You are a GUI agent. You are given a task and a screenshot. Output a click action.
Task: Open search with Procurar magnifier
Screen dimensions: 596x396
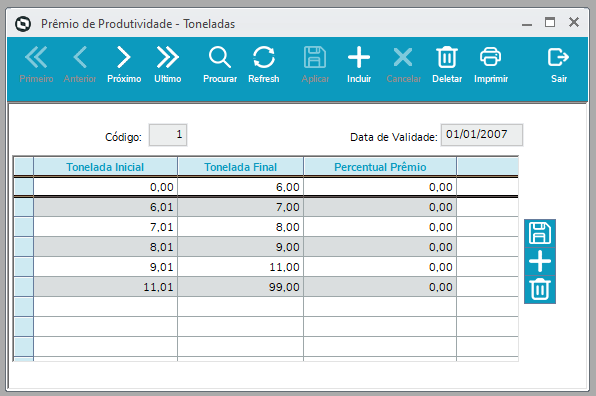(x=220, y=64)
